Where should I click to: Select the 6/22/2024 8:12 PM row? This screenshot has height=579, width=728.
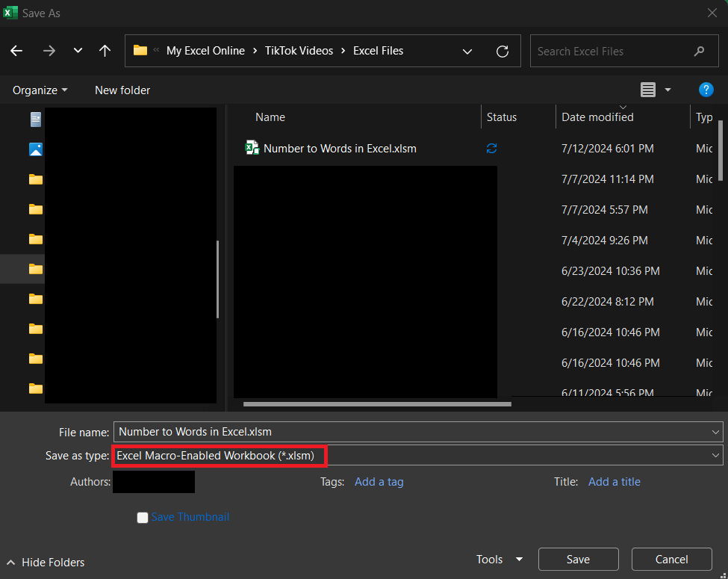click(x=607, y=302)
